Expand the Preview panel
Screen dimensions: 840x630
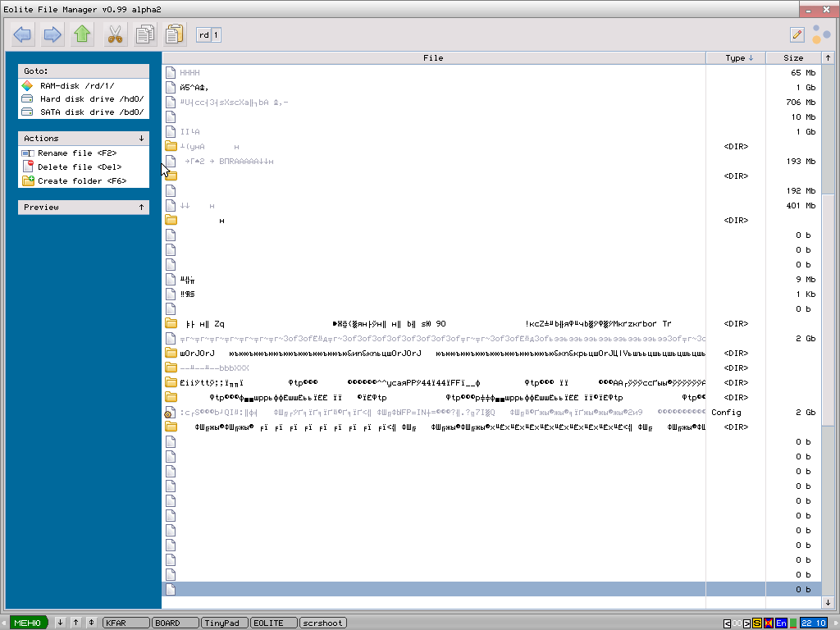tap(141, 208)
